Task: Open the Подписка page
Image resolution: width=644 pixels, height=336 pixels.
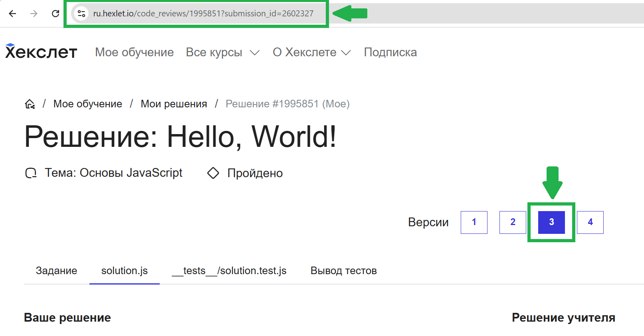Action: [390, 52]
